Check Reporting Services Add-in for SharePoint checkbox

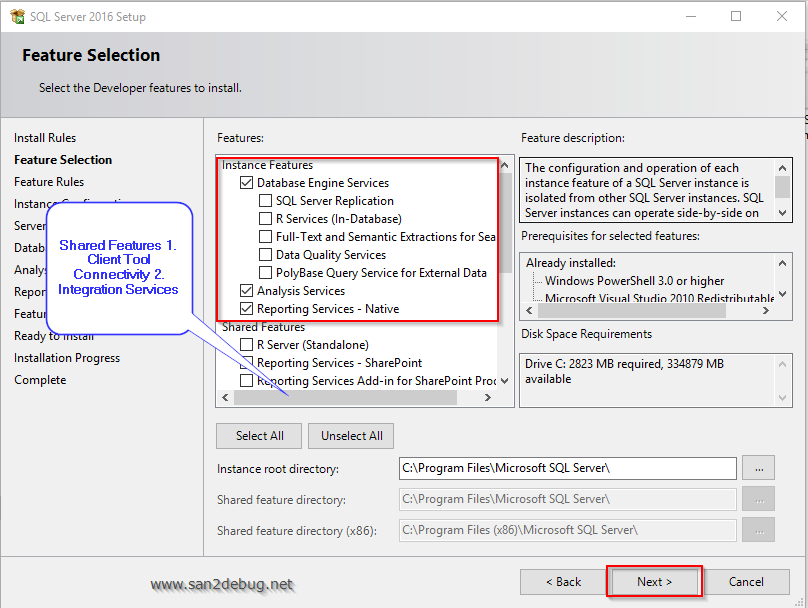[246, 381]
